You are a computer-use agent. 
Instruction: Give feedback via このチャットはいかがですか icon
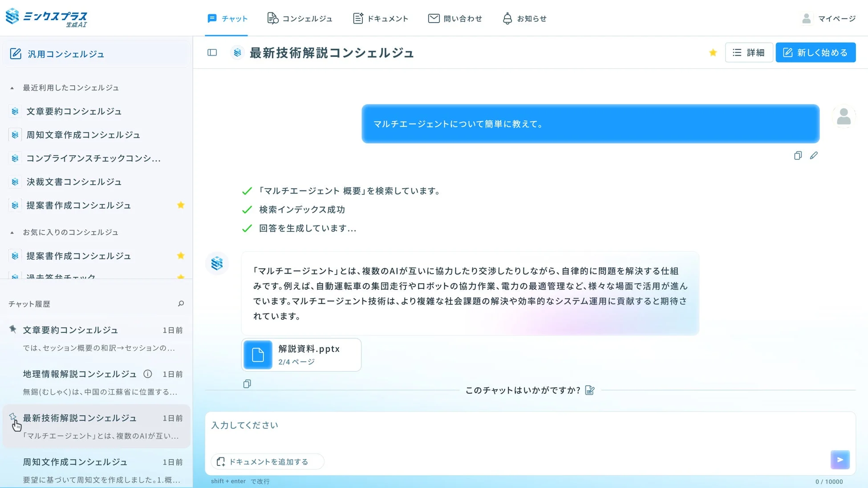[590, 390]
